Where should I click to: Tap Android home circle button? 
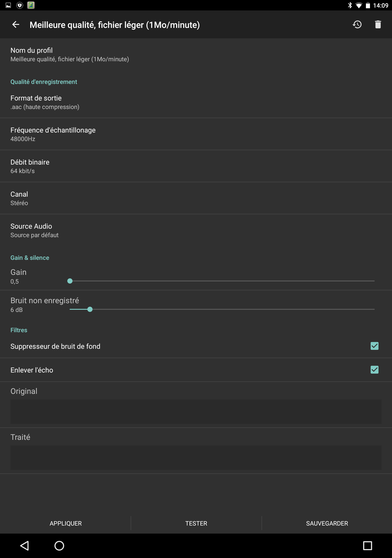[x=59, y=546]
